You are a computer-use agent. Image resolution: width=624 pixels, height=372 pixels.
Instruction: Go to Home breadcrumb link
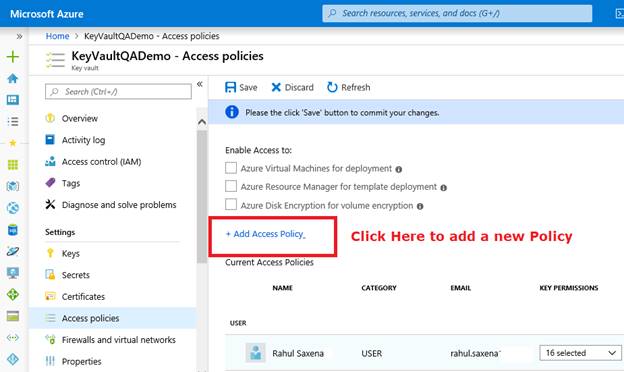click(57, 36)
